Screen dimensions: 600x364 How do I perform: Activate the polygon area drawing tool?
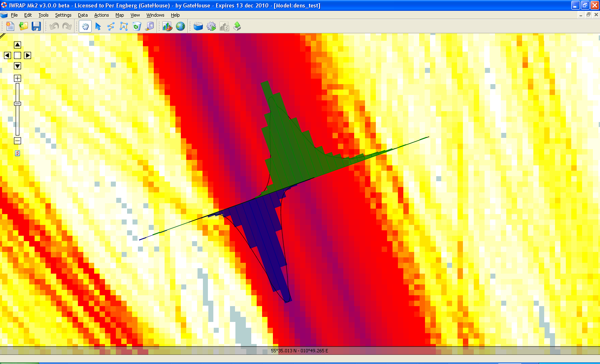coord(124,26)
